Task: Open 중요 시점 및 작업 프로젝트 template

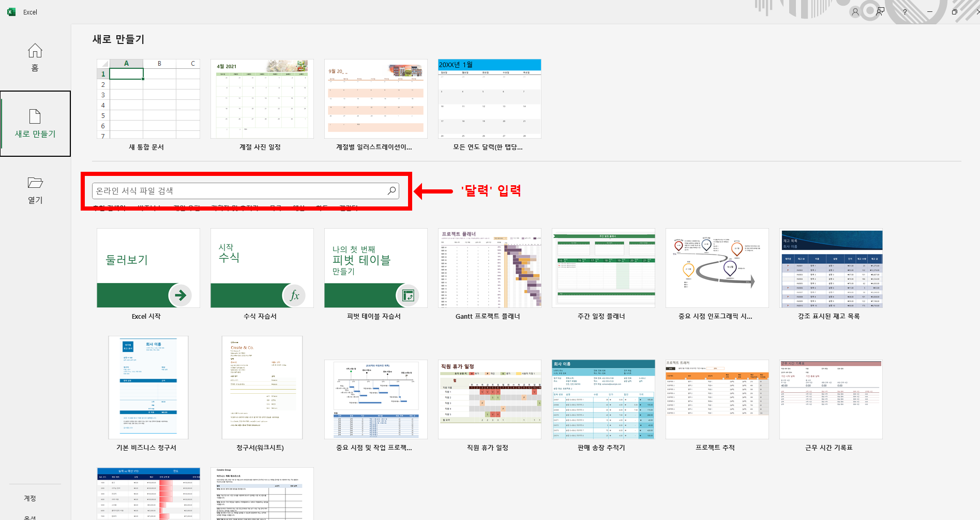Action: point(376,399)
